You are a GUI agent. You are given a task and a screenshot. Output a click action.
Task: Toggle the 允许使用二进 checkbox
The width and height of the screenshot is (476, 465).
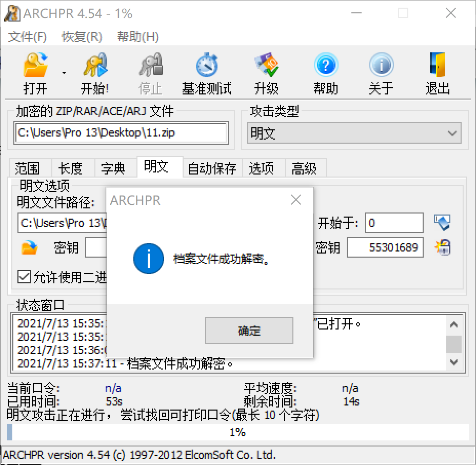pyautogui.click(x=24, y=277)
